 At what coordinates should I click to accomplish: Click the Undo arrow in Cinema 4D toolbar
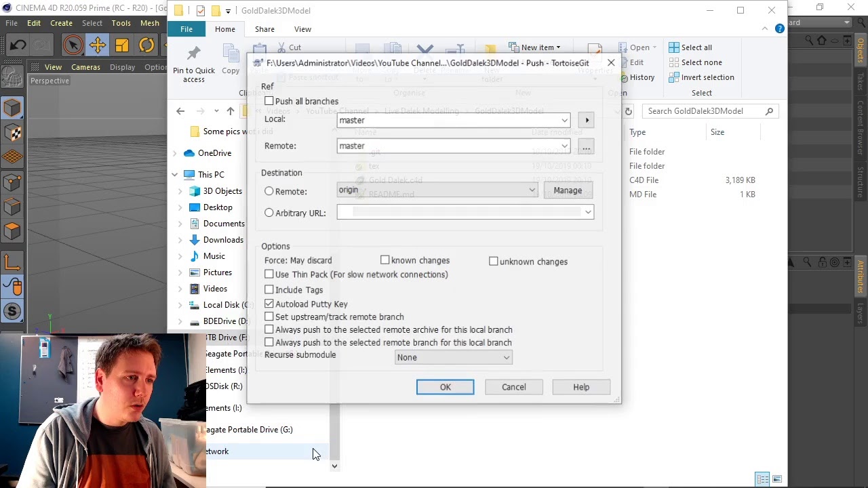(x=18, y=45)
